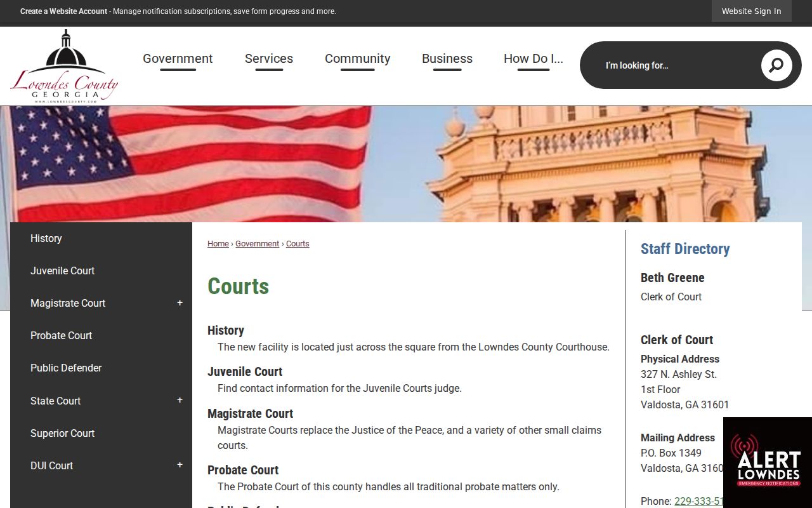The image size is (812, 508).
Task: Expand the Magistrate Court submenu
Action: tap(180, 303)
